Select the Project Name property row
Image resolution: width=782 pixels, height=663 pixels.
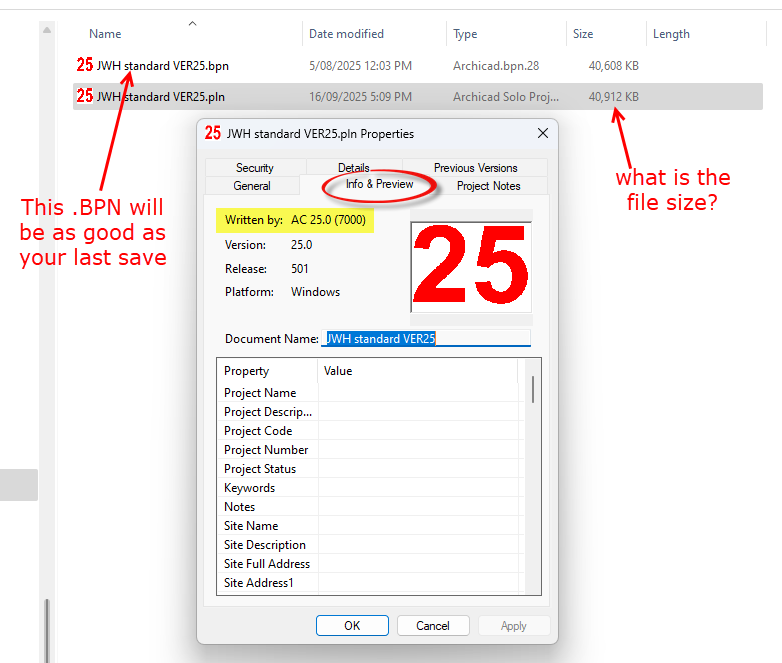point(370,393)
